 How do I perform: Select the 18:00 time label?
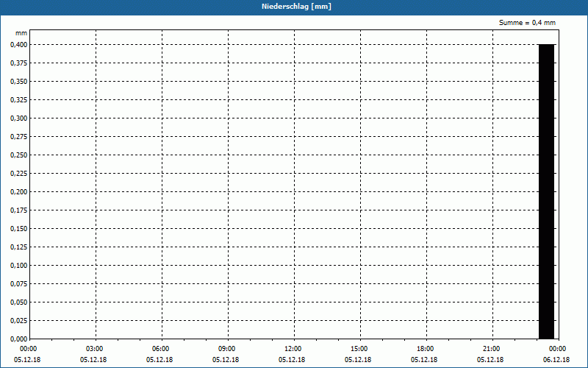point(426,349)
